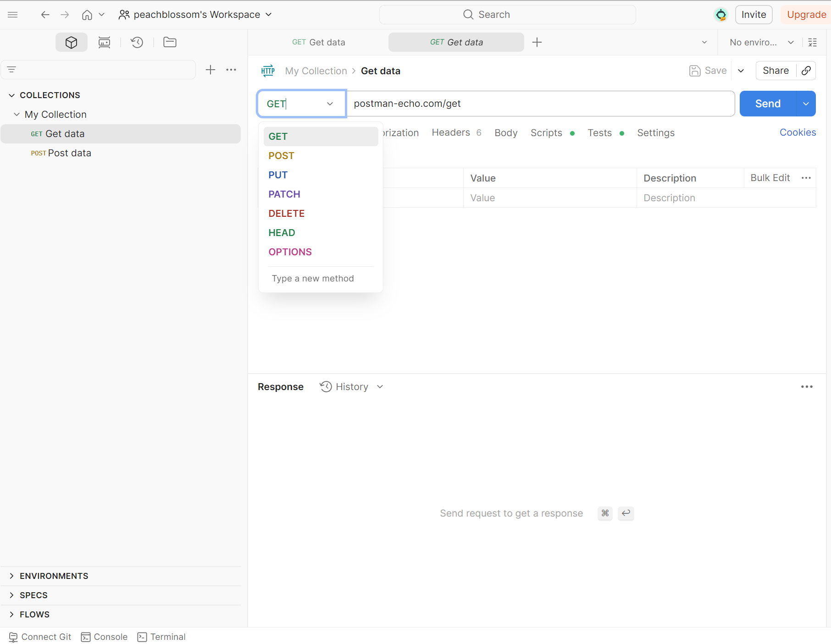
Task: Go to My Collection breadcrumb
Action: pos(316,71)
